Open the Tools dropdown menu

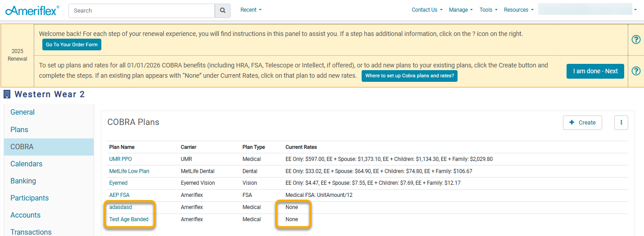(x=488, y=10)
